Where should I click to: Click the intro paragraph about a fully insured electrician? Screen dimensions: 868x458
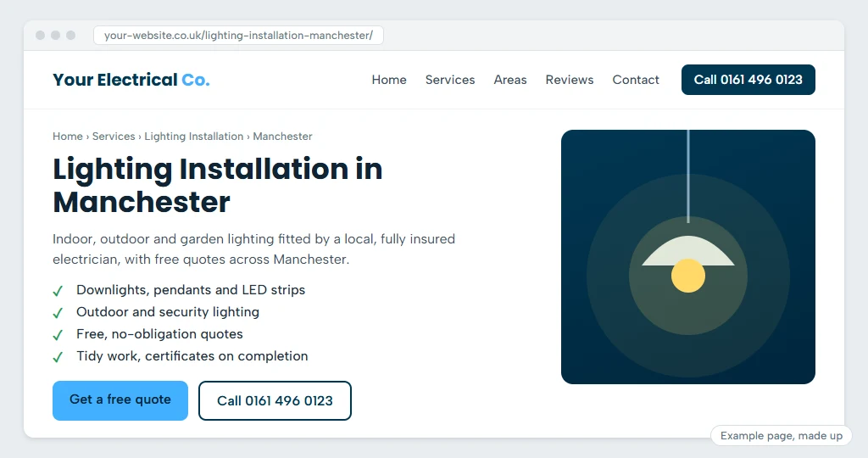point(253,249)
